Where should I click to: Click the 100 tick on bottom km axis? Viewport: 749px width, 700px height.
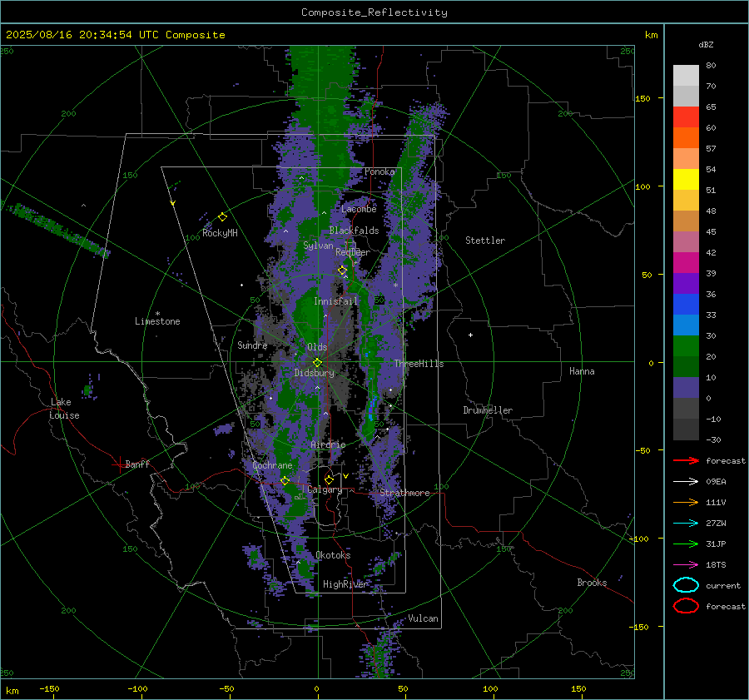pyautogui.click(x=490, y=688)
